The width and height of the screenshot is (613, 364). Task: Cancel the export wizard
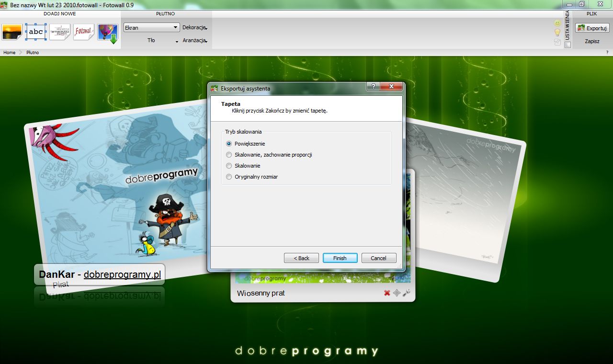click(379, 258)
